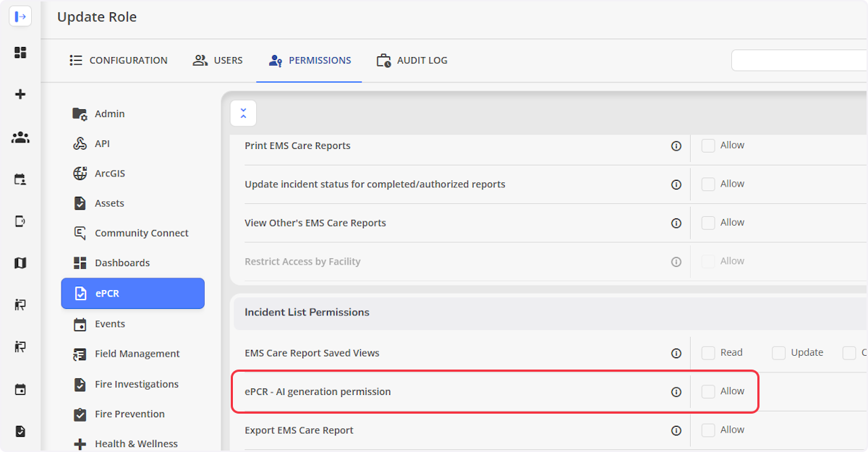Image resolution: width=868 pixels, height=452 pixels.
Task: Click the permissions search field
Action: point(799,60)
